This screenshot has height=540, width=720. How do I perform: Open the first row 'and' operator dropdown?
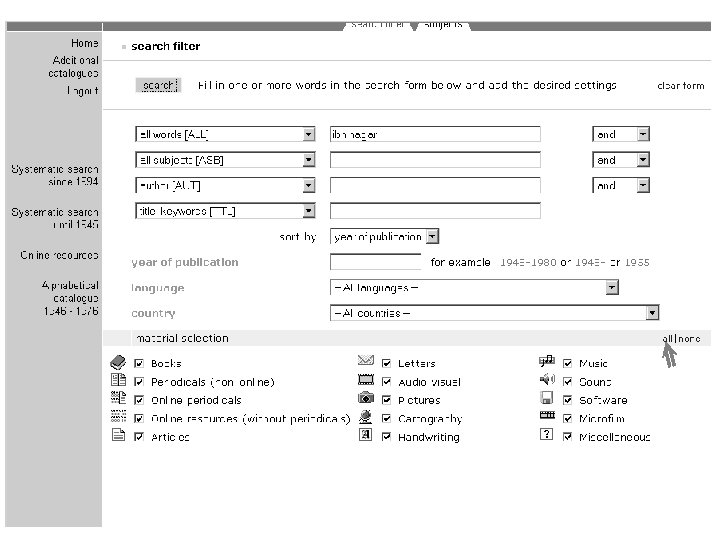(621, 135)
